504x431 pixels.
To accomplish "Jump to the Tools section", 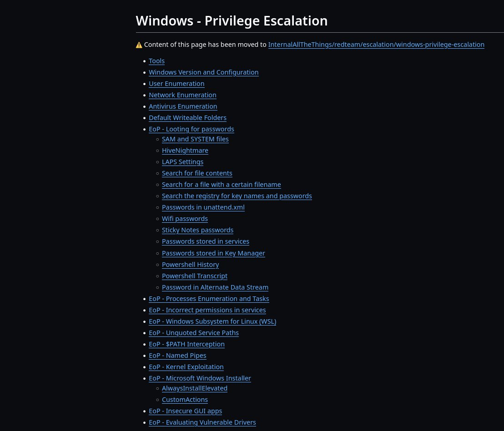I will tap(156, 61).
